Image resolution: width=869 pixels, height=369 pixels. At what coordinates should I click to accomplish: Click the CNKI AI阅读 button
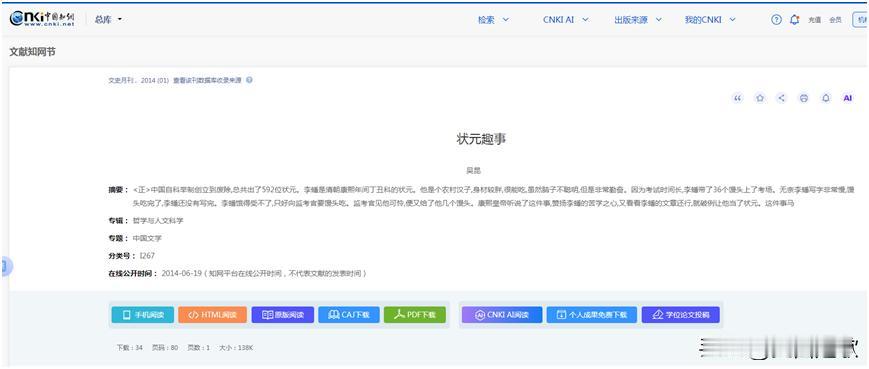point(502,315)
